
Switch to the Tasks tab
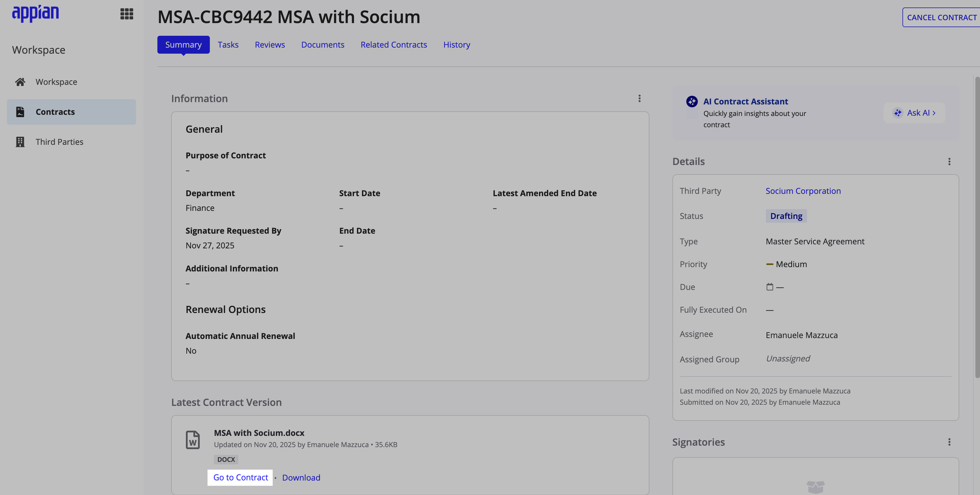(x=228, y=44)
